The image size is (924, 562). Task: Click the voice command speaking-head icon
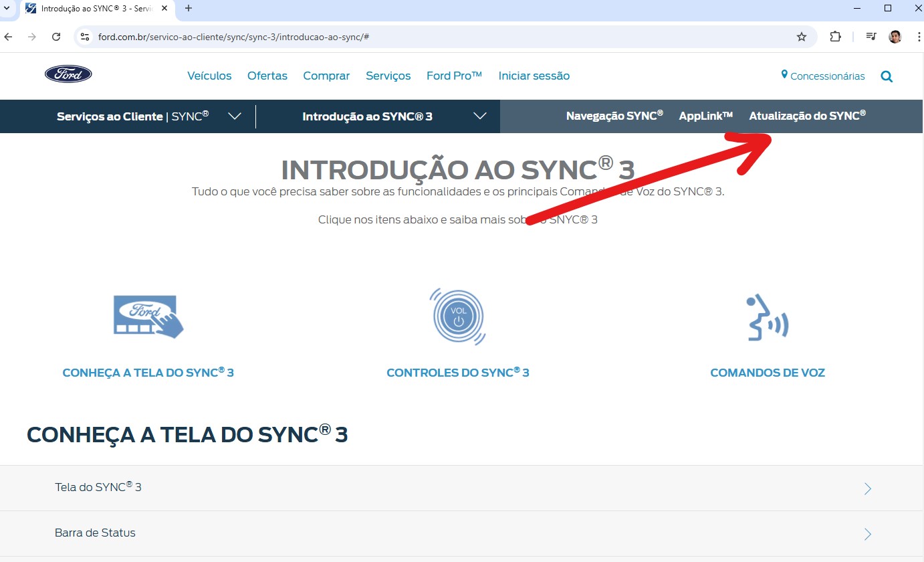(768, 318)
